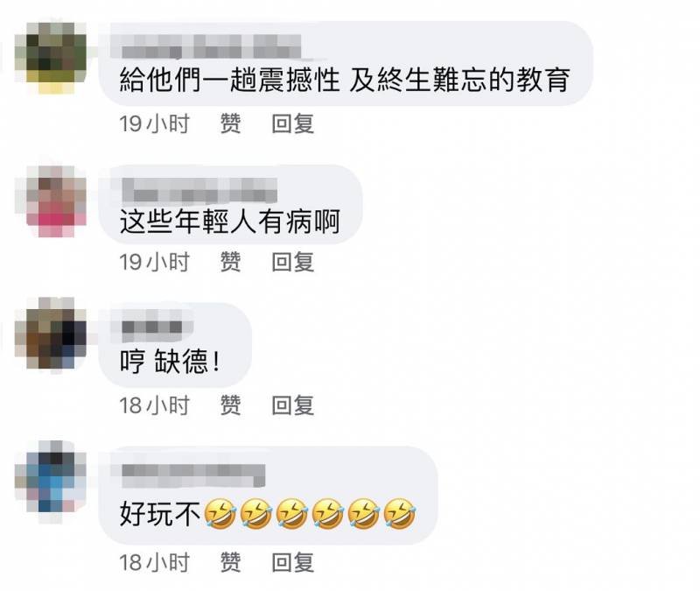Screen dimensions: 700x591
Task: Reply to the 哼 缺德! comment
Action: [293, 405]
